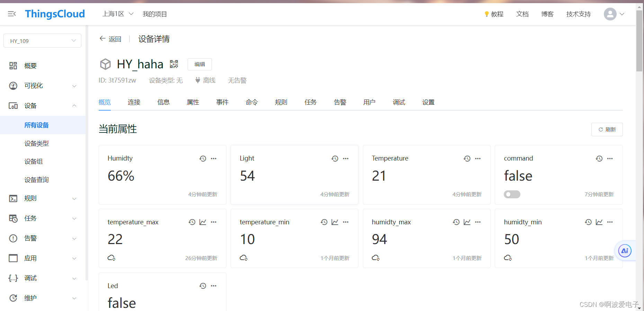Expand the 可视化 sidebar section

pyautogui.click(x=43, y=86)
